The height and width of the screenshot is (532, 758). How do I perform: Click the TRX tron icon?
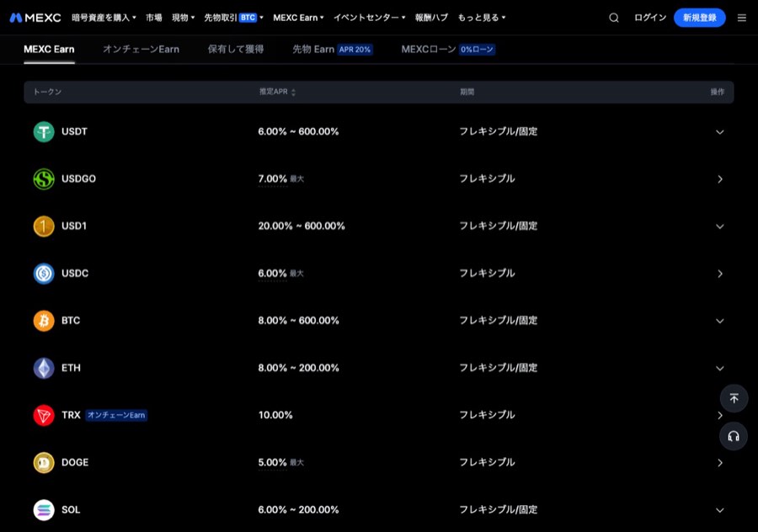pos(44,415)
